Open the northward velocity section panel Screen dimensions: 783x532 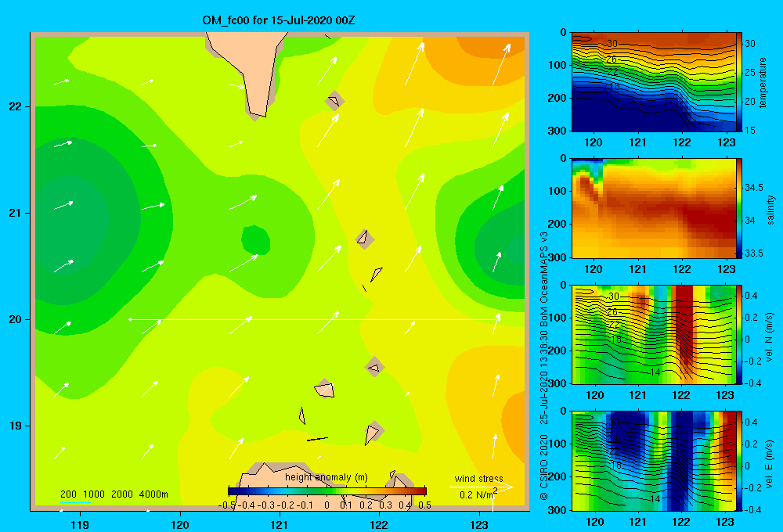(x=654, y=334)
